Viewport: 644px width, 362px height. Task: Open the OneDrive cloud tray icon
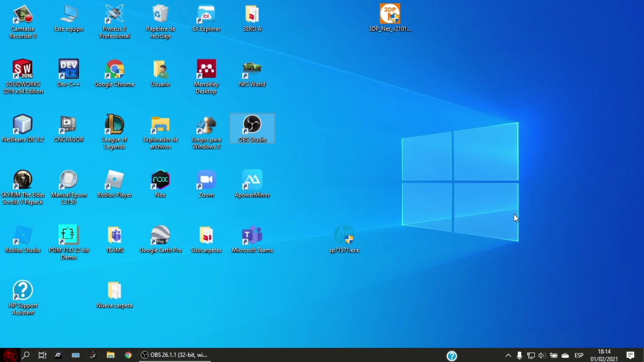(x=565, y=355)
